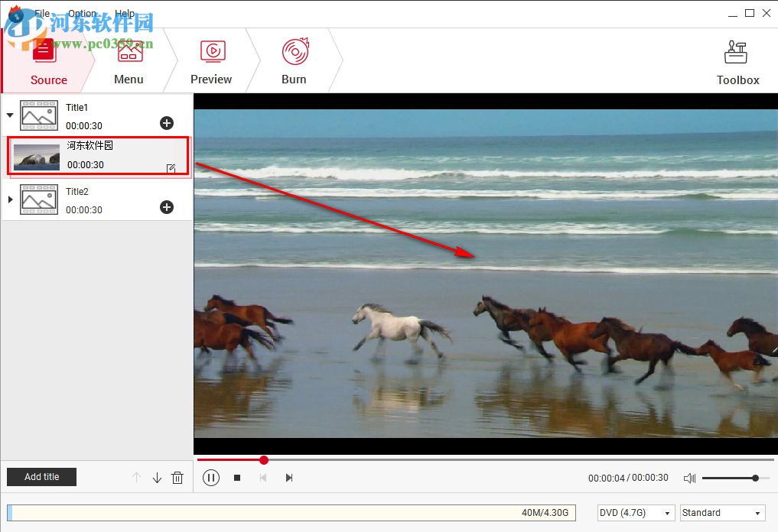Open the Option menu
The width and height of the screenshot is (778, 532).
(x=82, y=13)
